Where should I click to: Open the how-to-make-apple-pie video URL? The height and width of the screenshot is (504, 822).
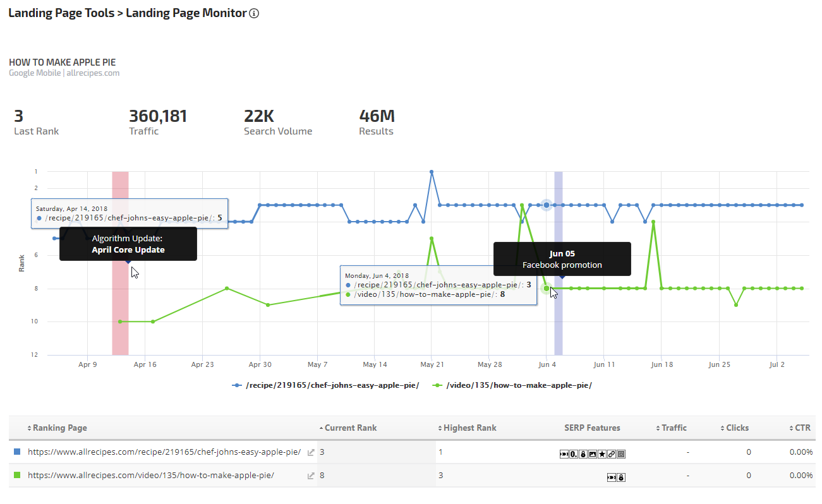(x=151, y=476)
